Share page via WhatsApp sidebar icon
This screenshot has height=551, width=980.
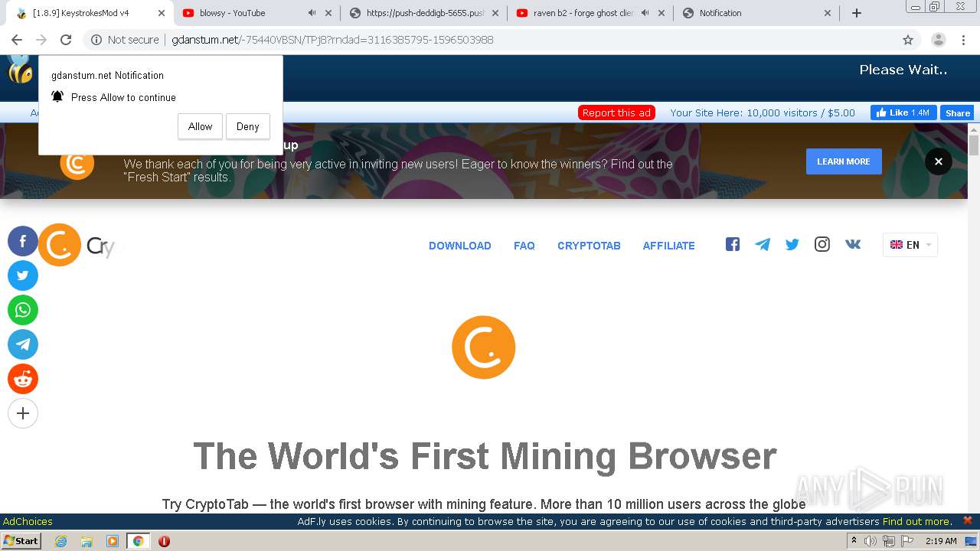pos(23,310)
